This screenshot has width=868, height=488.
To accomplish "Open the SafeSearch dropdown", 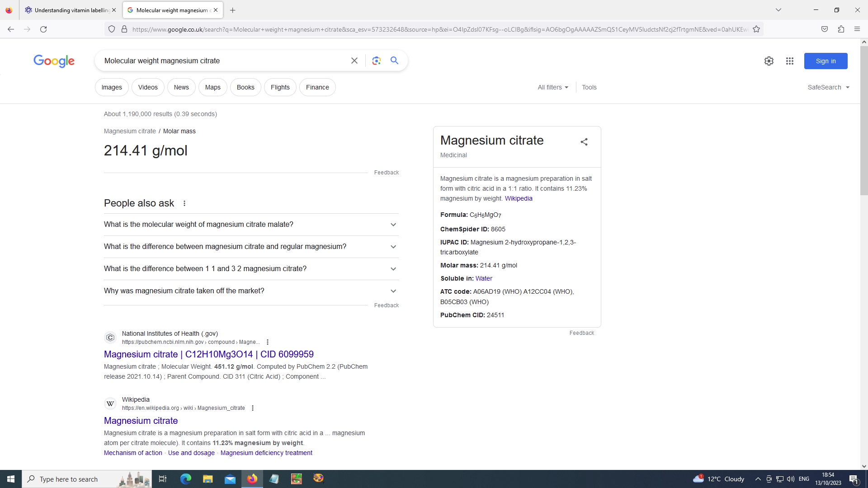I will (828, 87).
